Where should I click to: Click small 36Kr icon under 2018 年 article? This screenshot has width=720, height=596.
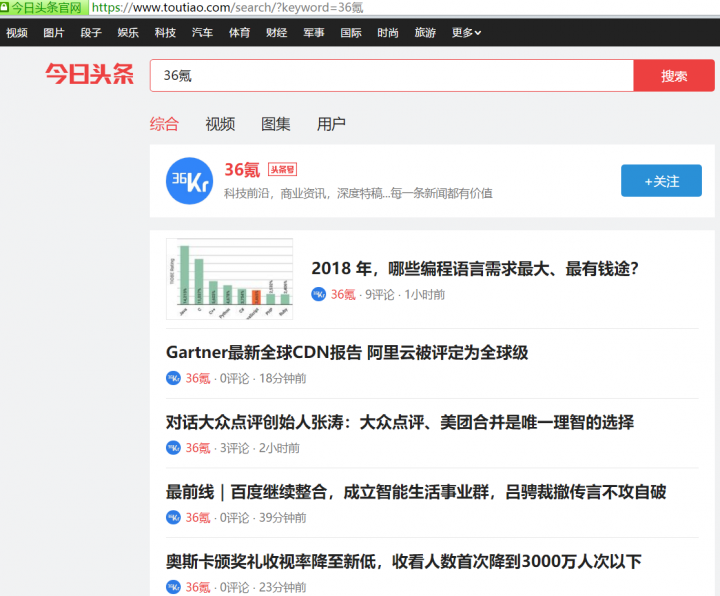click(319, 294)
